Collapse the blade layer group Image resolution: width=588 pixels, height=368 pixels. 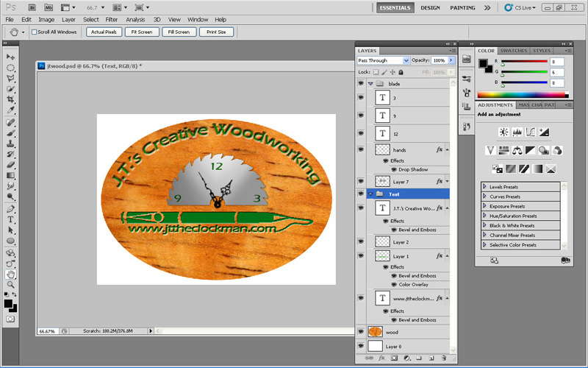(x=370, y=84)
